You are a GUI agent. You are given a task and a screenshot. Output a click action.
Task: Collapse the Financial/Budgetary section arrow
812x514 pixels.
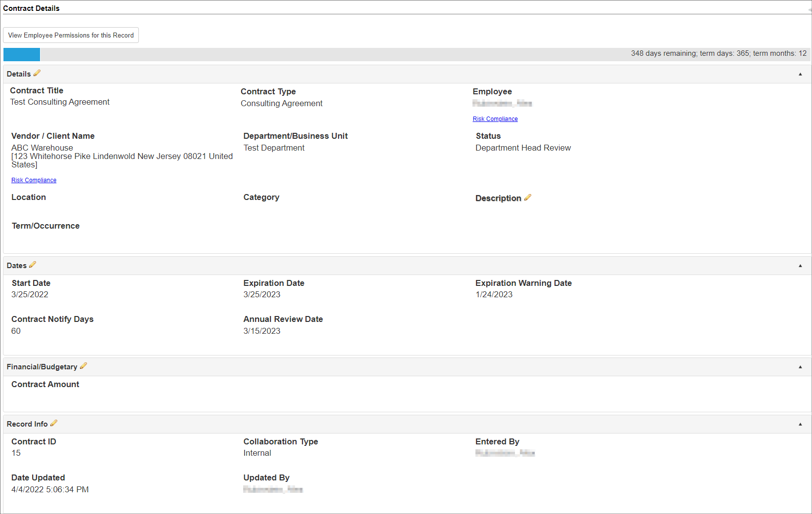(800, 367)
